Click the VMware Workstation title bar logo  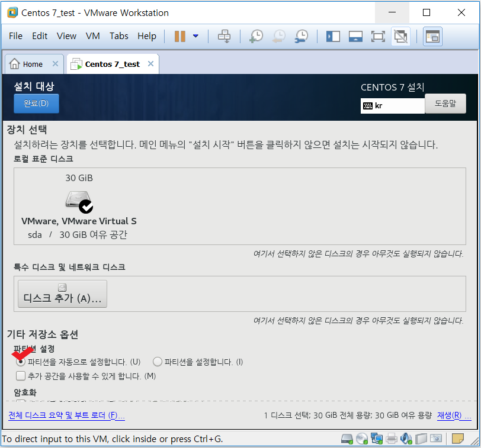pos(12,13)
